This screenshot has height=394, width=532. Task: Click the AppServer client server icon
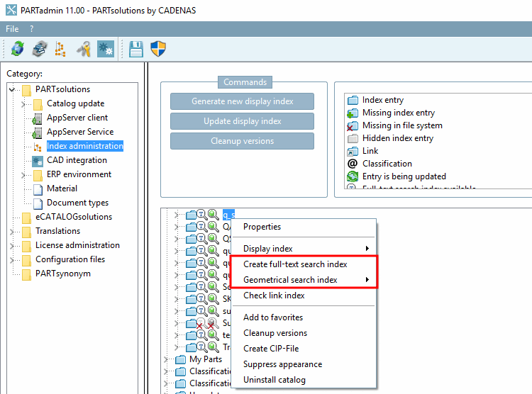(37, 118)
